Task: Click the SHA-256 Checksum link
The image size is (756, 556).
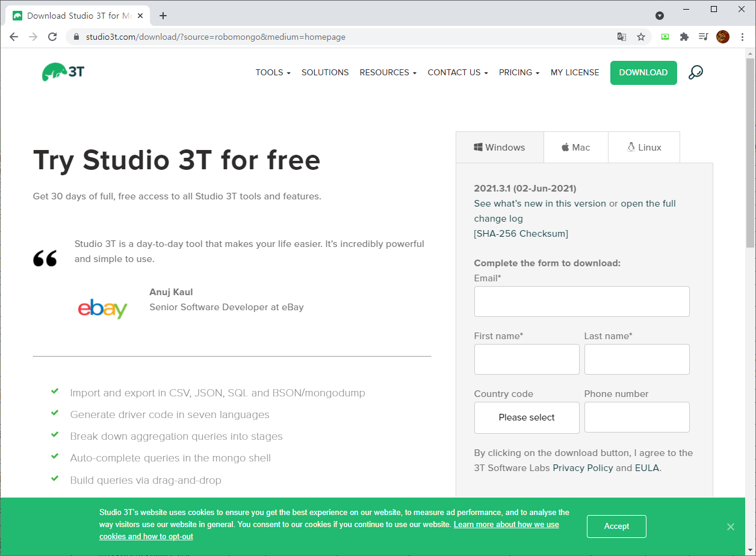Action: pos(521,234)
